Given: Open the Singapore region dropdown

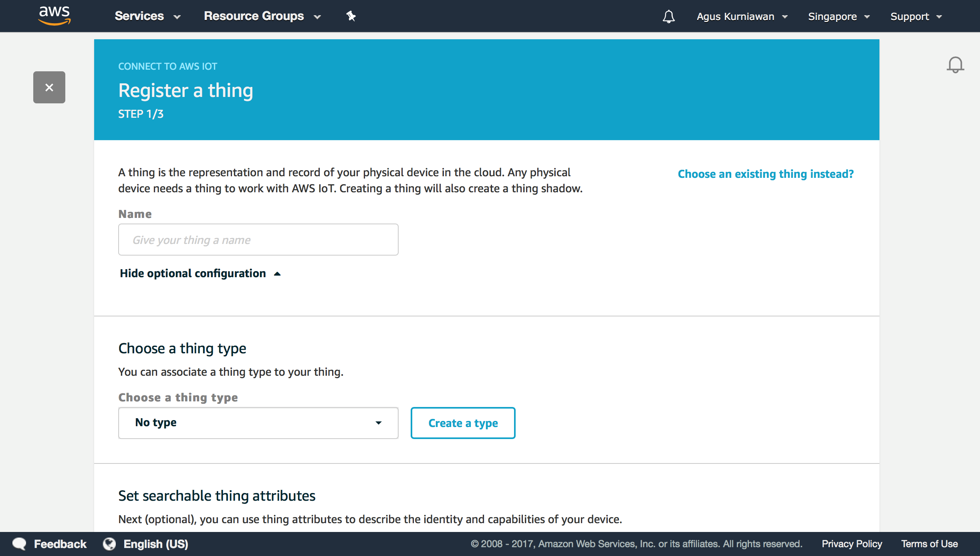Looking at the screenshot, I should pos(839,16).
